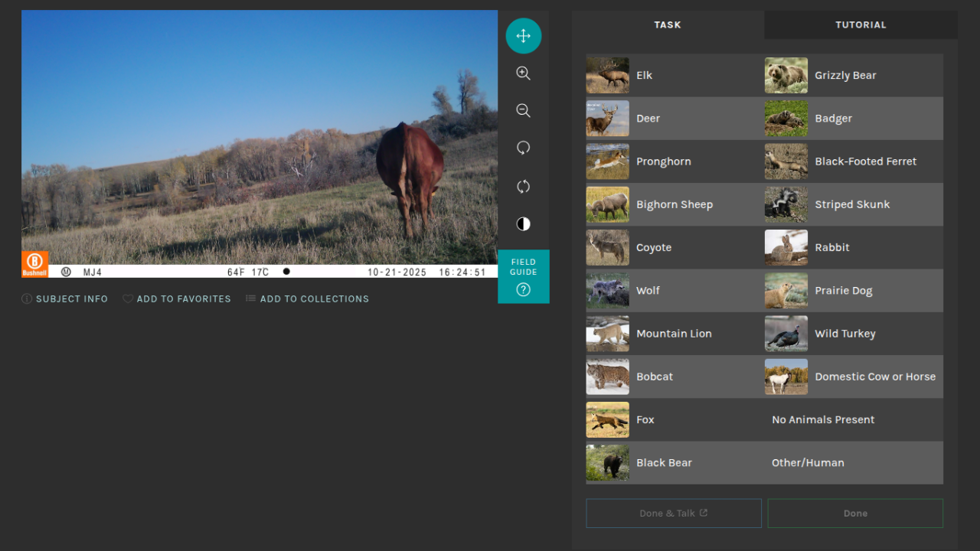
Task: Pick Black-Footed Ferret from the list
Action: tap(854, 161)
